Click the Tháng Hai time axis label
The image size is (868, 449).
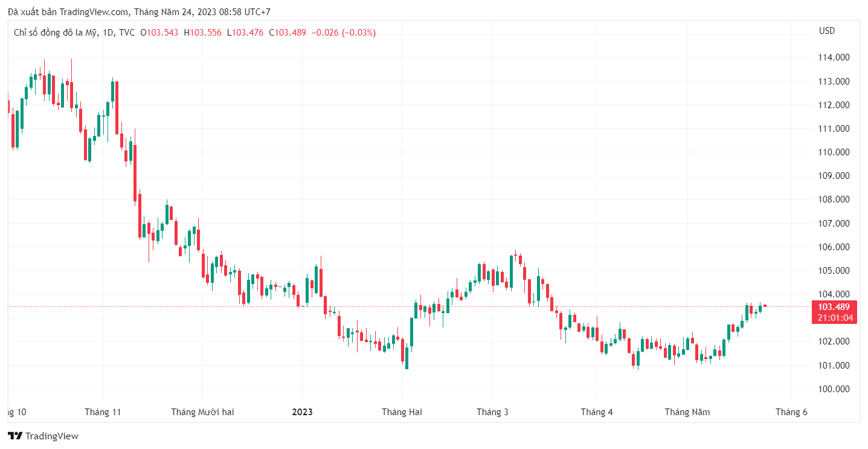pos(402,412)
